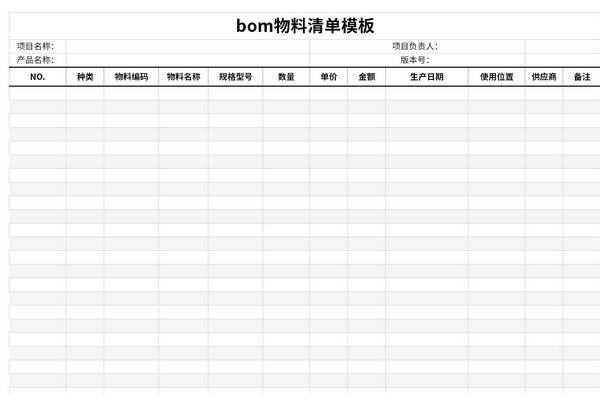Select the 种类 column header

click(x=85, y=77)
